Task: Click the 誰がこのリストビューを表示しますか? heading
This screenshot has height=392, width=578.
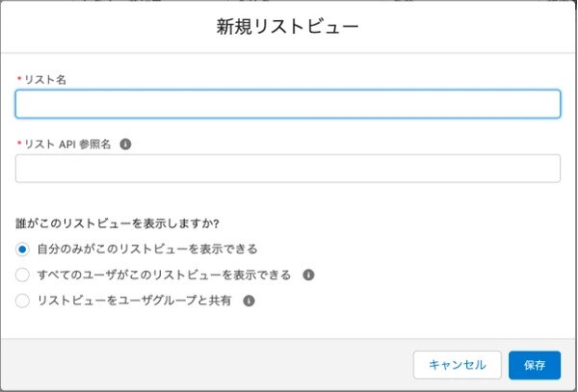Action: coord(118,223)
